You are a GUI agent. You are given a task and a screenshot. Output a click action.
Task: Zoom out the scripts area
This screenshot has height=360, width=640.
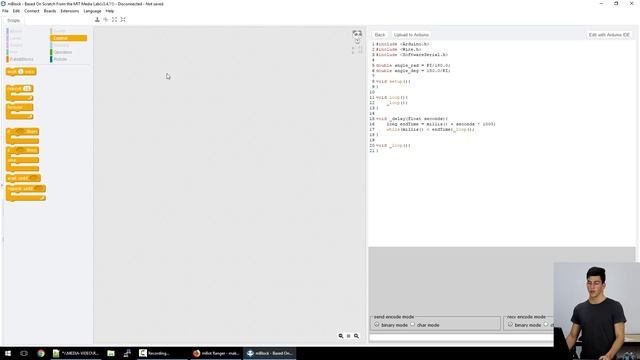pyautogui.click(x=341, y=336)
